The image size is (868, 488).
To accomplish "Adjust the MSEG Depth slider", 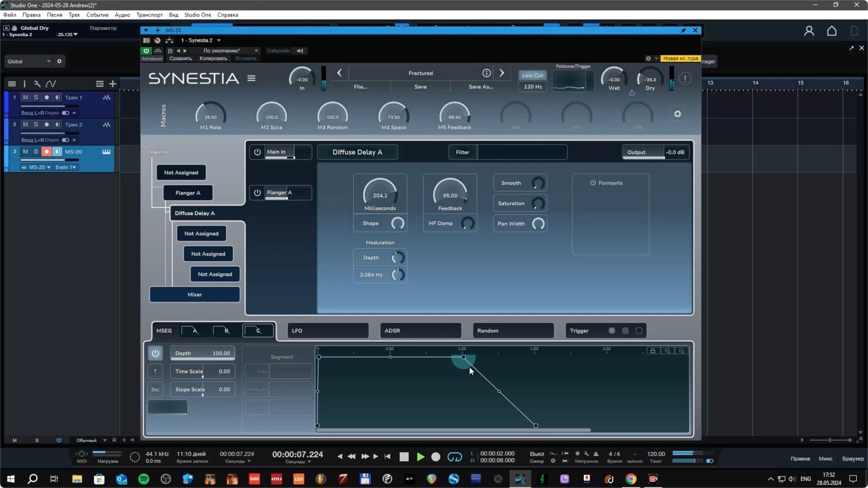I will tap(203, 353).
